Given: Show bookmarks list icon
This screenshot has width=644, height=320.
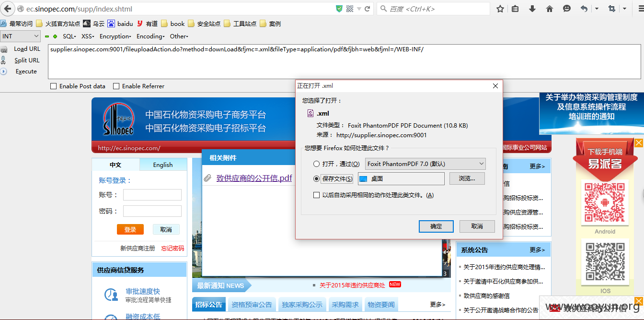Looking at the screenshot, I should (x=515, y=9).
